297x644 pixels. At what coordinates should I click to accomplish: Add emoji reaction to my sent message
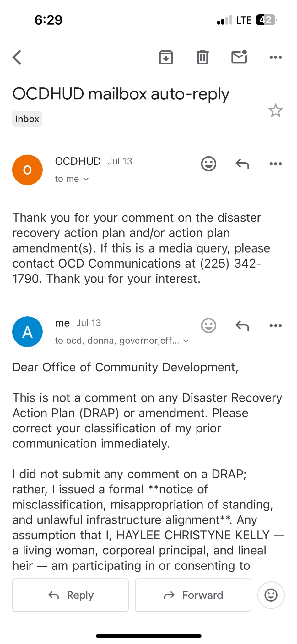(208, 325)
